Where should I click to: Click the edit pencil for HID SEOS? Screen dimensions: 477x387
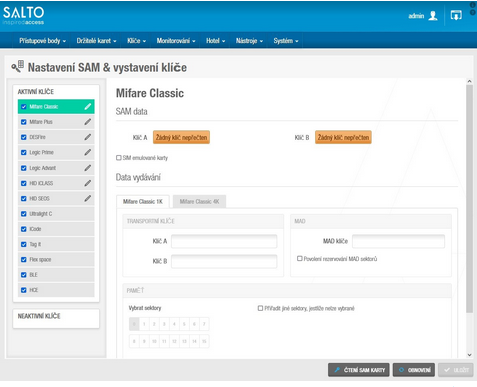tap(88, 198)
